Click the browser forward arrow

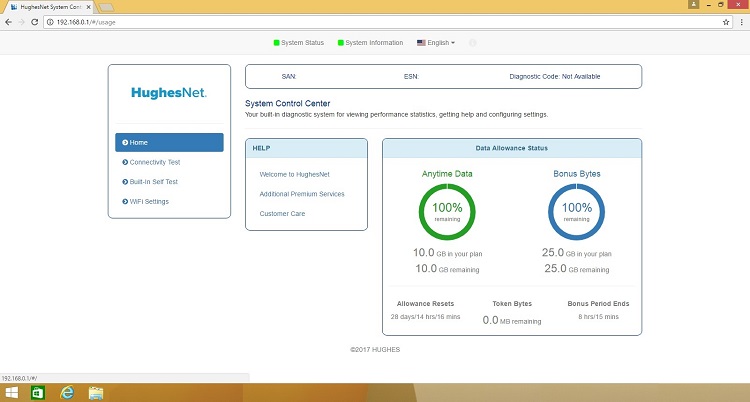click(22, 22)
